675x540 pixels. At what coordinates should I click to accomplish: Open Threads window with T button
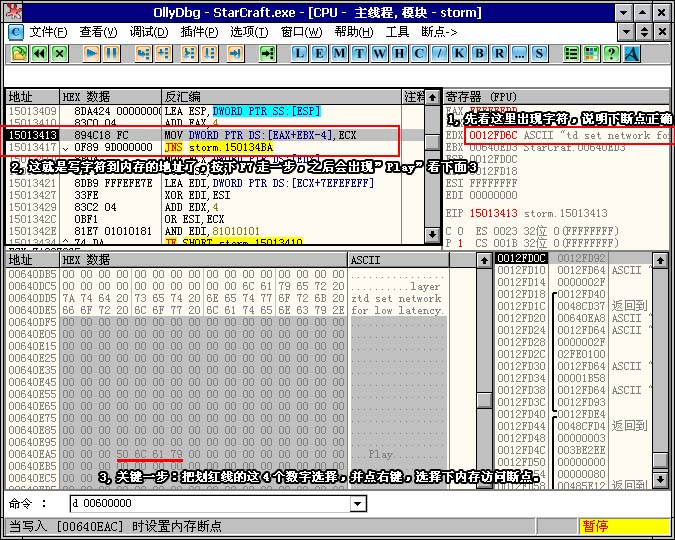359,54
